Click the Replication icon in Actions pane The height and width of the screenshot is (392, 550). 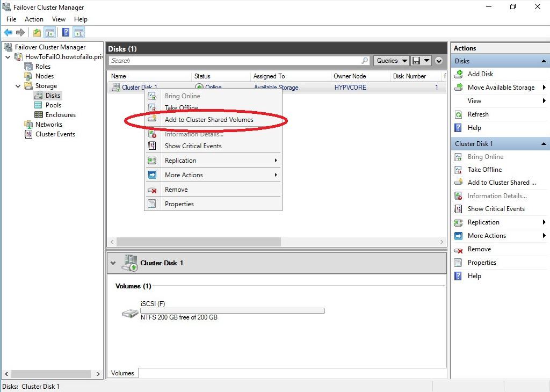click(x=458, y=222)
